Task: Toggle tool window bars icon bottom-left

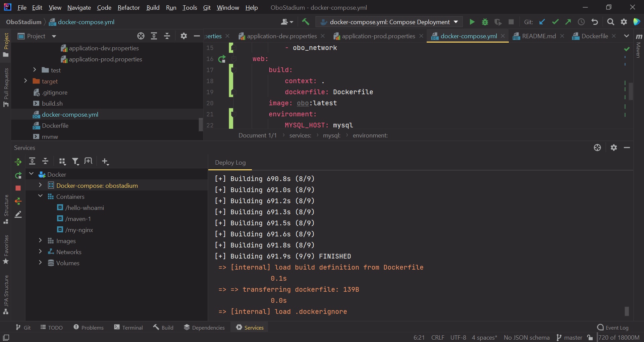Action: [6, 337]
